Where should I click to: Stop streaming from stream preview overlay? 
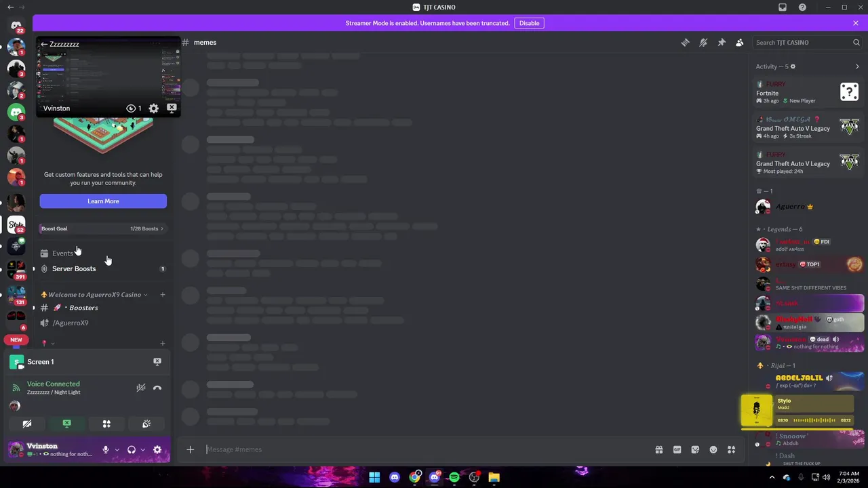point(172,108)
